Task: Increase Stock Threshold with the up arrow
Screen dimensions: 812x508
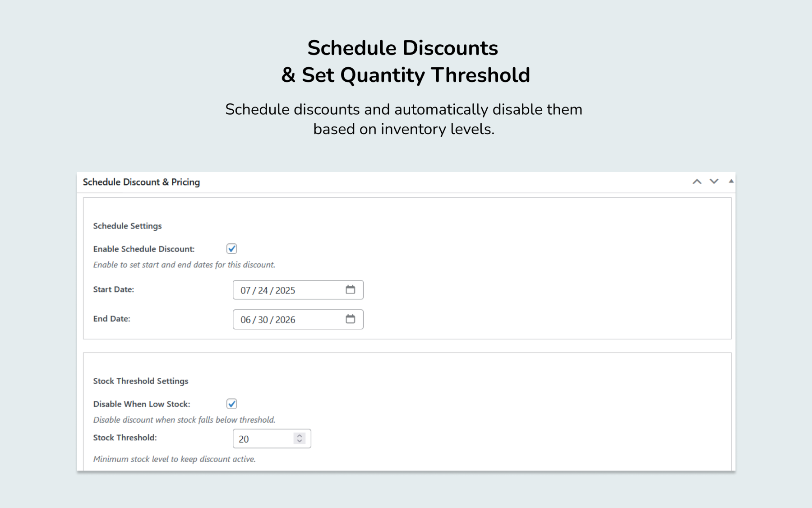Action: point(300,436)
